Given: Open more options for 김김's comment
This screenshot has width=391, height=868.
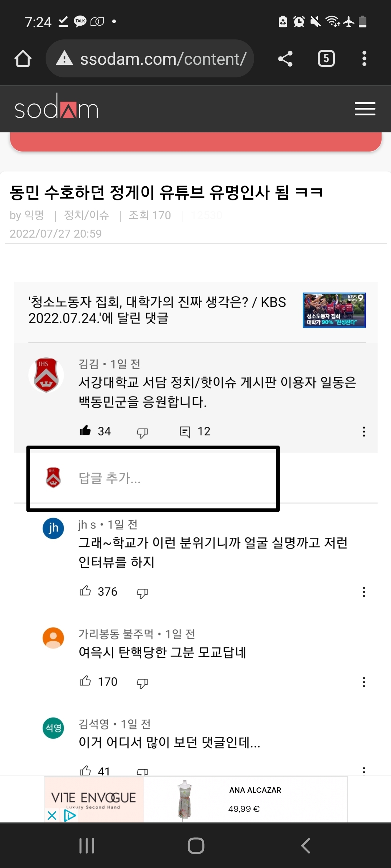Looking at the screenshot, I should [364, 431].
